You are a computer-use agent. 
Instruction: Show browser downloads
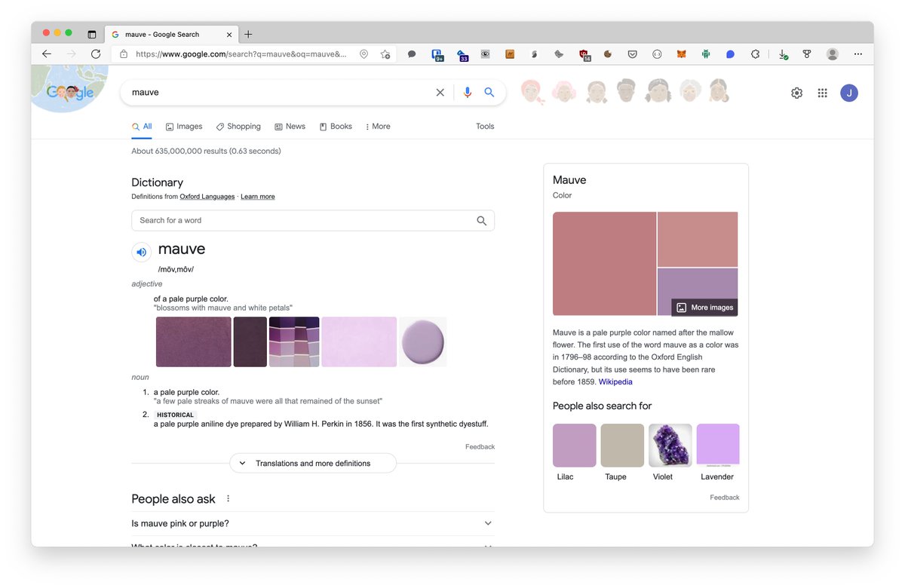(783, 54)
